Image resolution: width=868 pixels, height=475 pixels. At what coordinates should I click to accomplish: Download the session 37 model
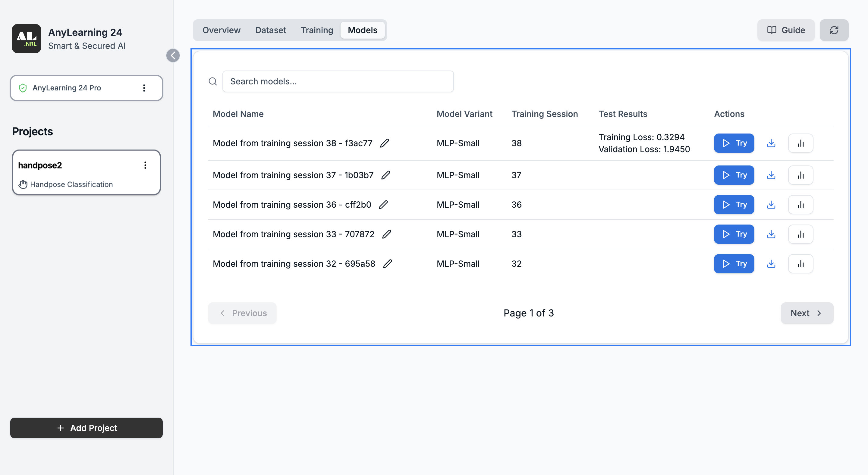pyautogui.click(x=771, y=175)
